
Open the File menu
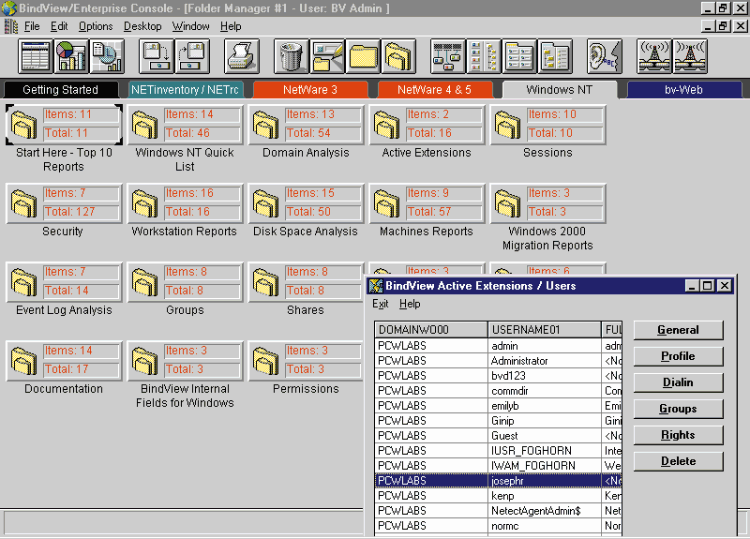click(32, 26)
